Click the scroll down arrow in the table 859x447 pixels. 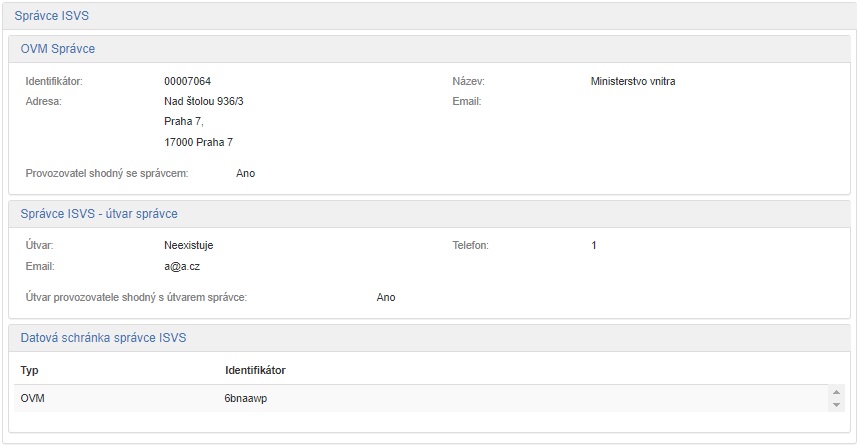836,404
